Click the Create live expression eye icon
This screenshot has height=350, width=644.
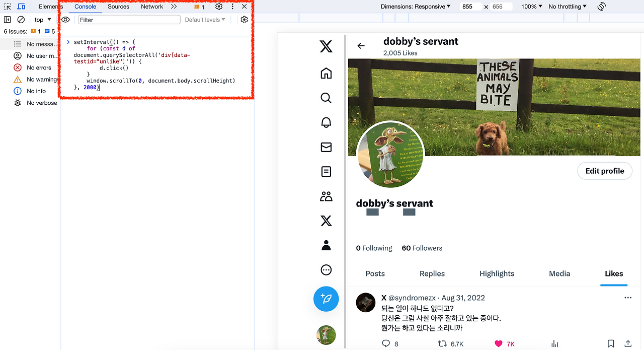point(65,19)
